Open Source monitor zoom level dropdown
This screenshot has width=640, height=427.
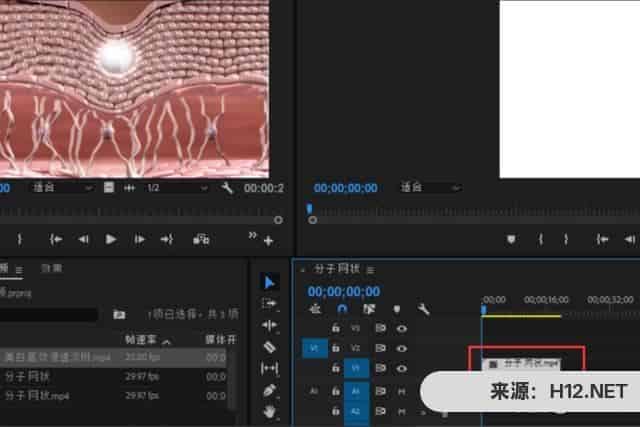(x=62, y=188)
